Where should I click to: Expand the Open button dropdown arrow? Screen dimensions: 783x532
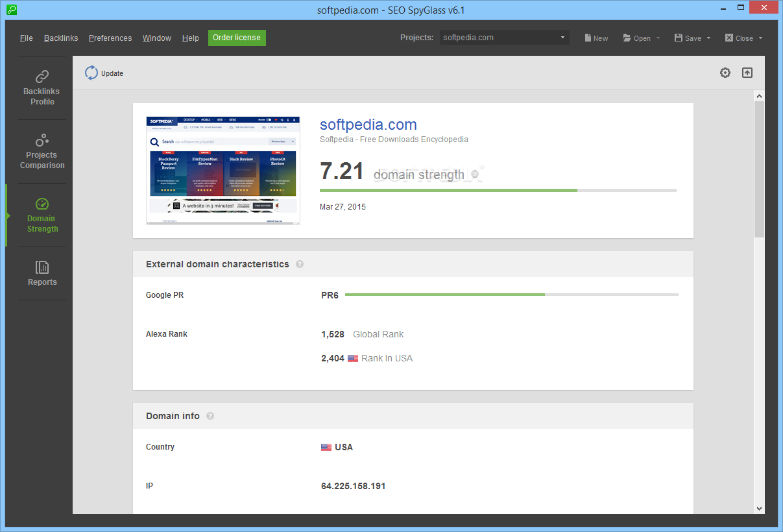658,38
